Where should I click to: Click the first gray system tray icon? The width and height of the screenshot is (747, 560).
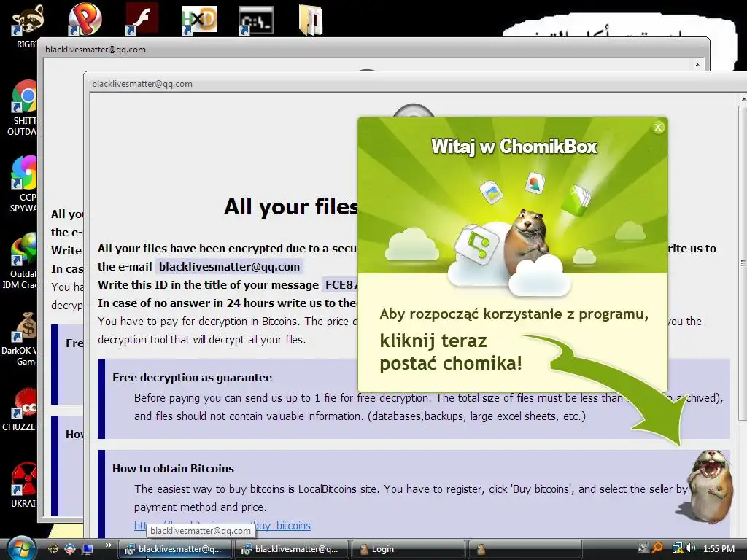pyautogui.click(x=643, y=548)
